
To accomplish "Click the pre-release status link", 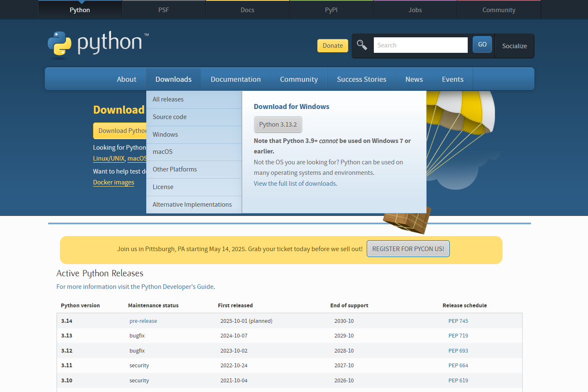I will click(143, 321).
